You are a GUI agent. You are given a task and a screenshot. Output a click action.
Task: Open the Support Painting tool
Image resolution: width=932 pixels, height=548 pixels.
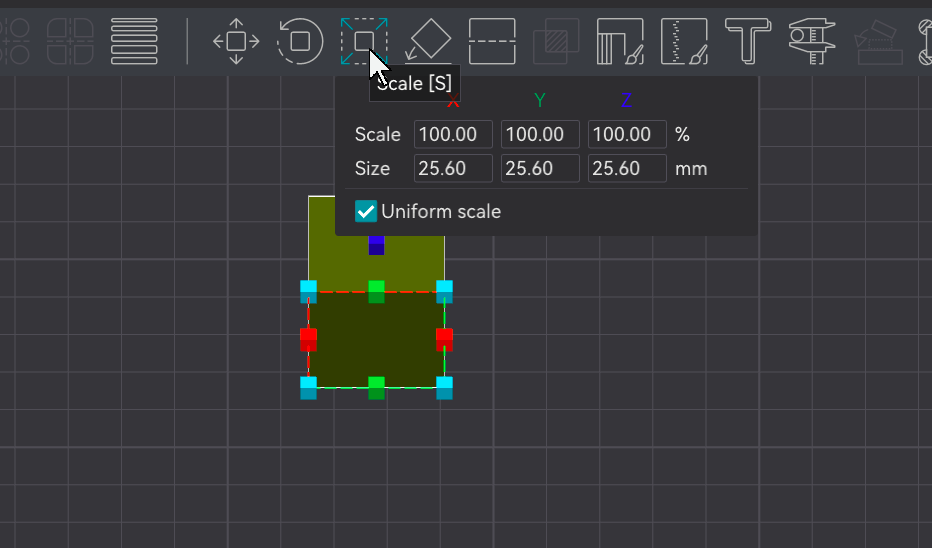pos(620,42)
